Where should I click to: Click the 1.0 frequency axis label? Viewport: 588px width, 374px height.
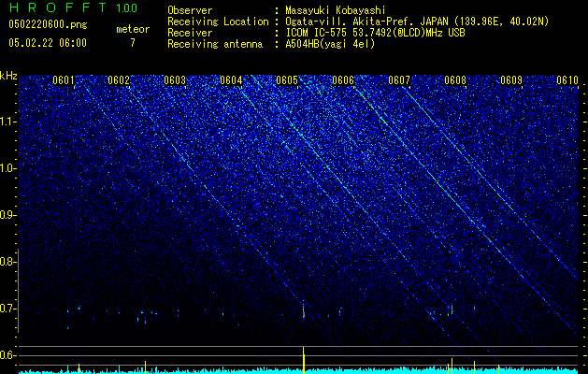[x=7, y=168]
